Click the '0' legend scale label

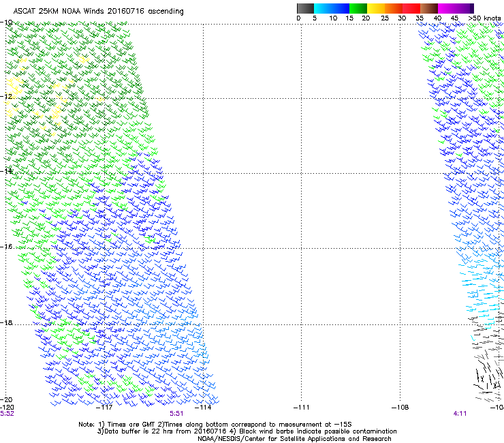pyautogui.click(x=298, y=18)
